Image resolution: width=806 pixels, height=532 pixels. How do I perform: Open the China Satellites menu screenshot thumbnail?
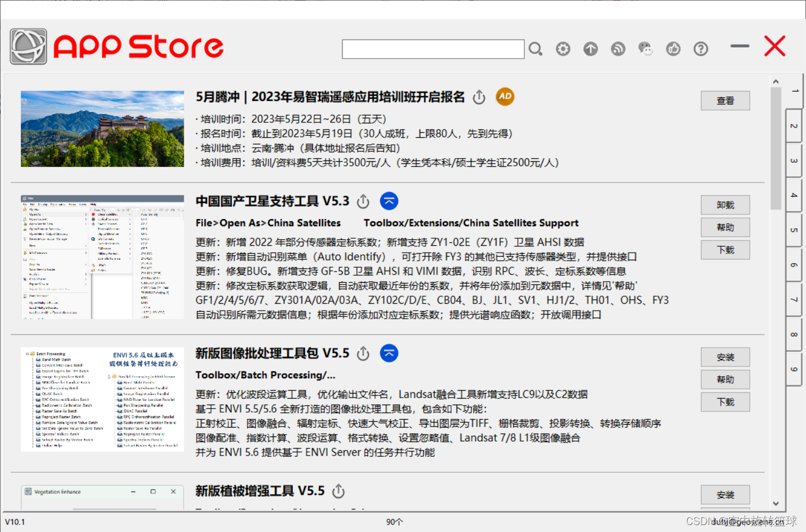pos(102,257)
